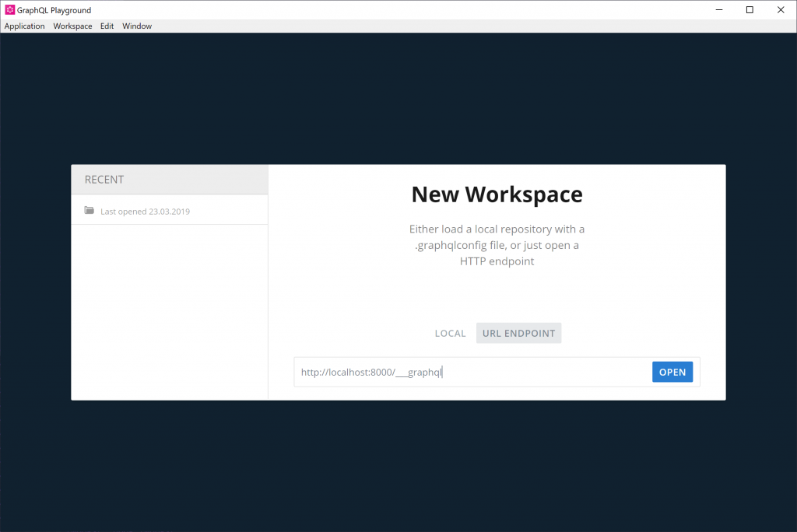Click the empty area below the recent entry
797x532 pixels.
[x=169, y=311]
